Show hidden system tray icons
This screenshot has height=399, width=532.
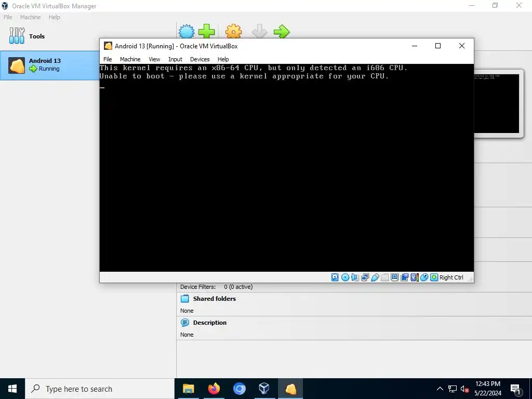coord(440,389)
